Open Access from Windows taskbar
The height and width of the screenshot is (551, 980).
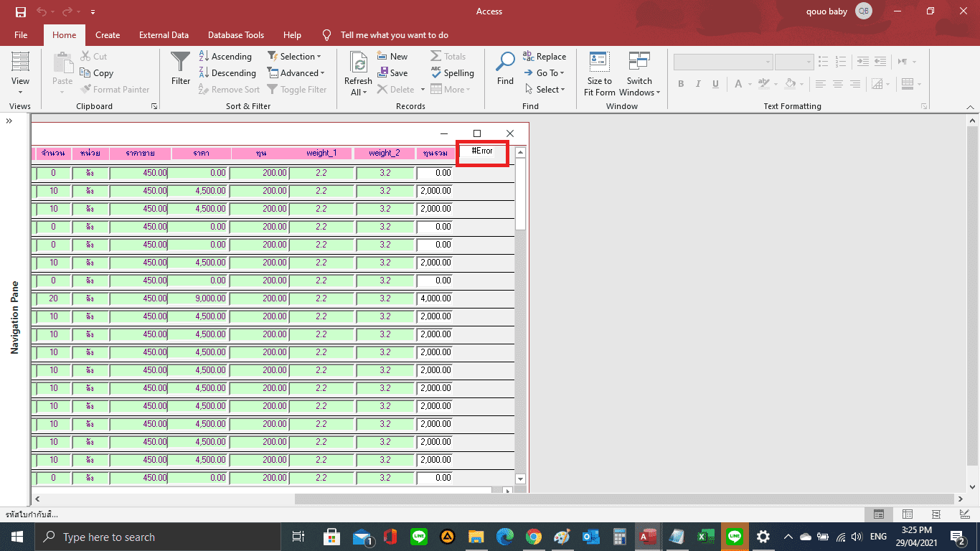(648, 537)
